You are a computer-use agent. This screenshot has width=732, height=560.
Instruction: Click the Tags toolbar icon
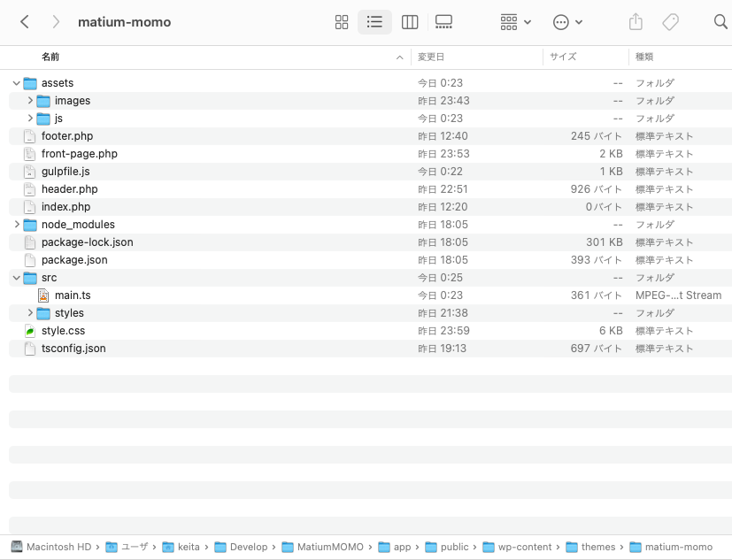coord(671,22)
